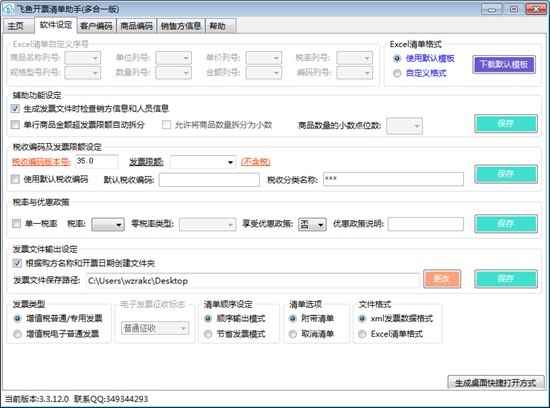This screenshot has width=550, height=408.
Task: Select 顺序输出模式 radio option
Action: click(234, 319)
